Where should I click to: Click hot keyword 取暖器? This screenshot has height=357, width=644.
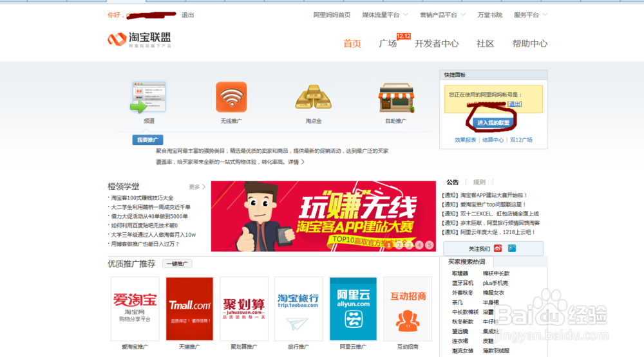(x=460, y=273)
